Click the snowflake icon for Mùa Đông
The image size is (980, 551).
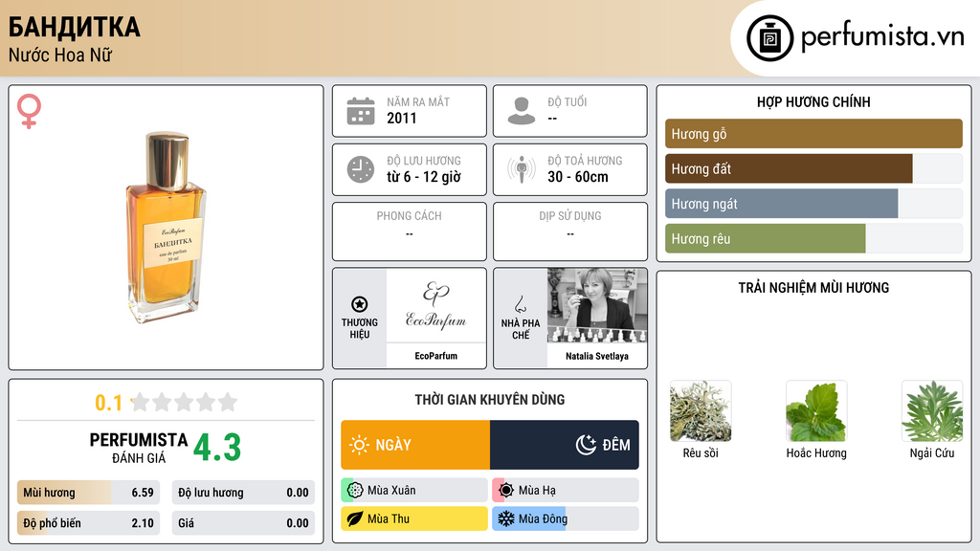(506, 518)
